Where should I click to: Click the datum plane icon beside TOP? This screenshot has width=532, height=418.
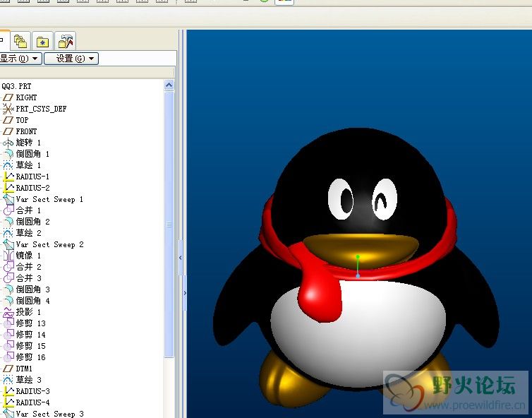[8, 120]
